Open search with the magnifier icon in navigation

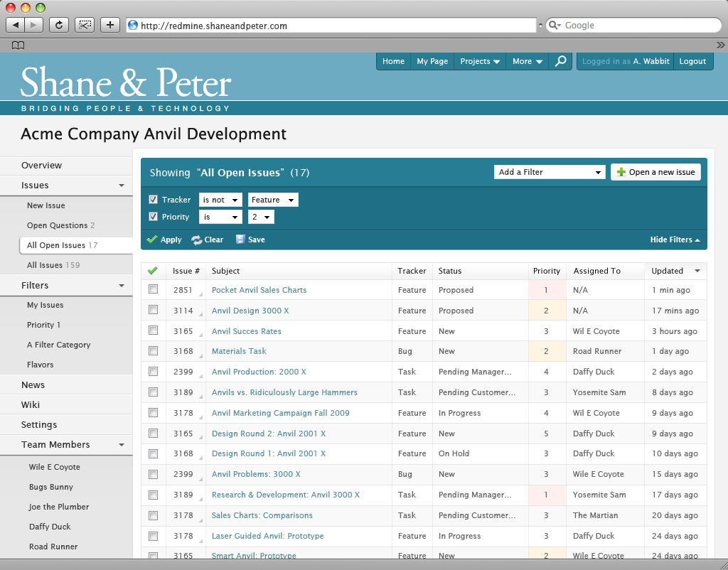561,61
